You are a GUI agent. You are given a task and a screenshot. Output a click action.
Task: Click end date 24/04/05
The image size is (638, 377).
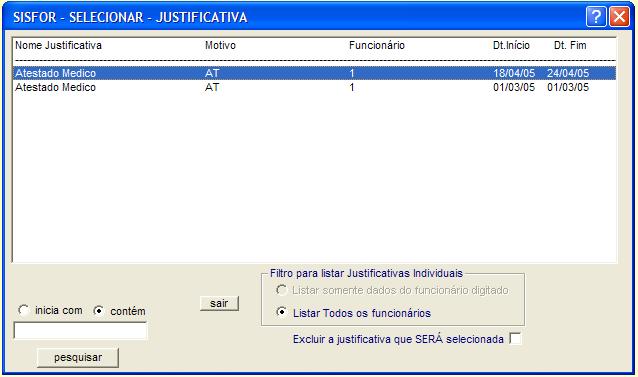tap(568, 73)
